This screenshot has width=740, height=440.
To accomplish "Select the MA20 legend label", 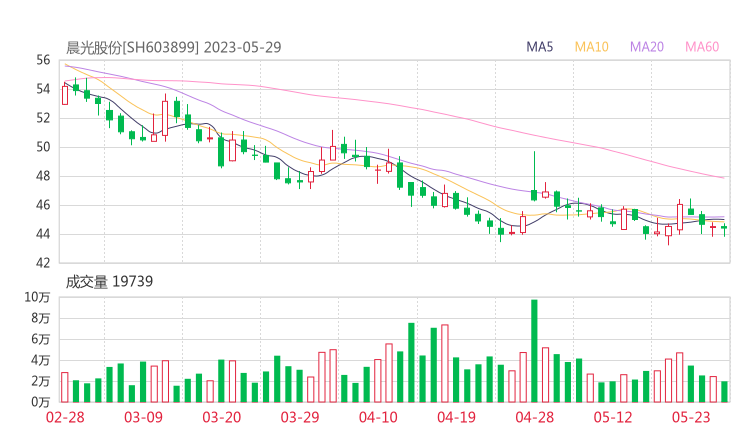I will pos(647,47).
